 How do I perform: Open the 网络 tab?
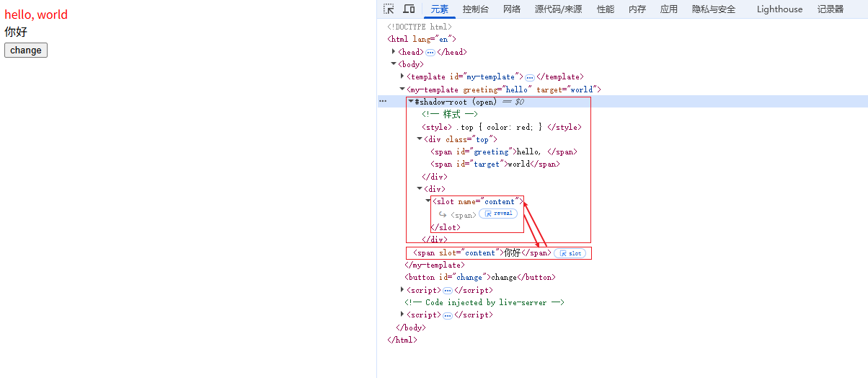pos(512,9)
